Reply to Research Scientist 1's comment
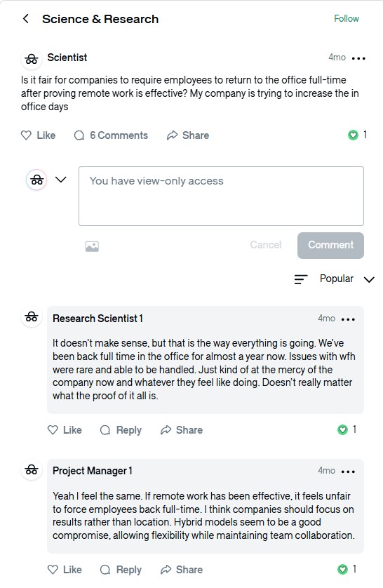This screenshot has height=588, width=383. (121, 430)
